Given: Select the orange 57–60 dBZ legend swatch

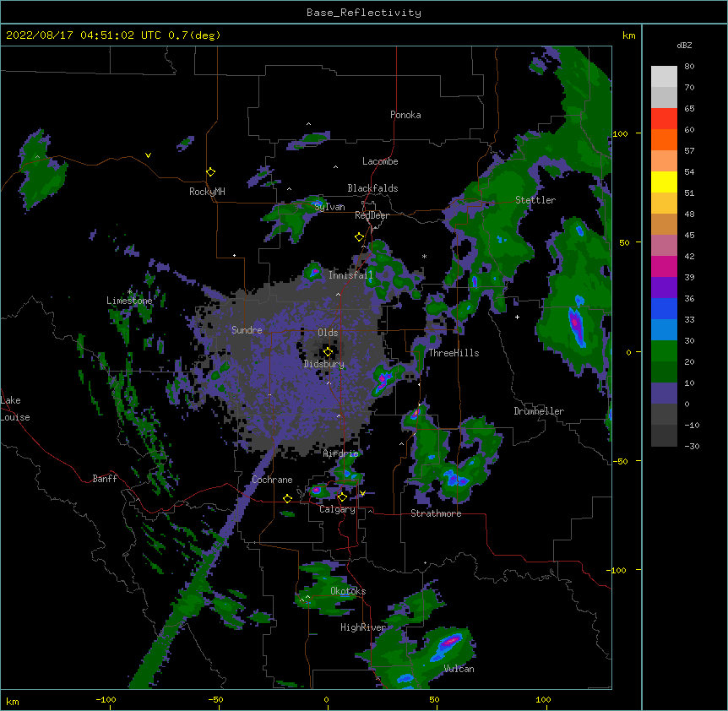Looking at the screenshot, I should (x=664, y=140).
